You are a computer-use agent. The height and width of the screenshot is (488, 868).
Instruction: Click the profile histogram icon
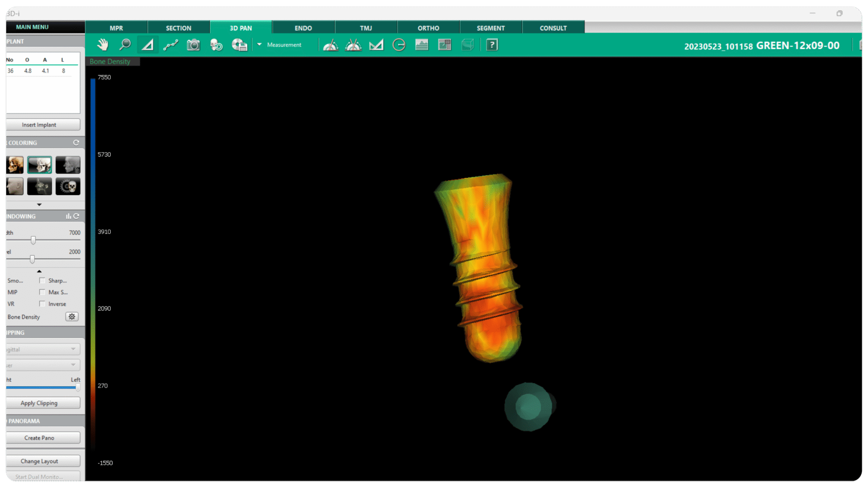click(x=422, y=45)
